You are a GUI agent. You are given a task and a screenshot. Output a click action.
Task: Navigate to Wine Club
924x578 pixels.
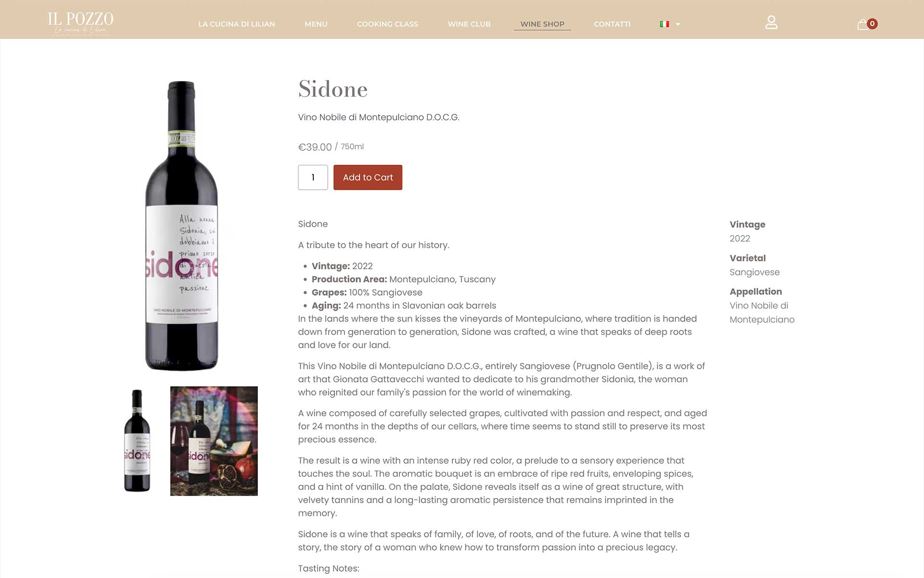(x=469, y=24)
